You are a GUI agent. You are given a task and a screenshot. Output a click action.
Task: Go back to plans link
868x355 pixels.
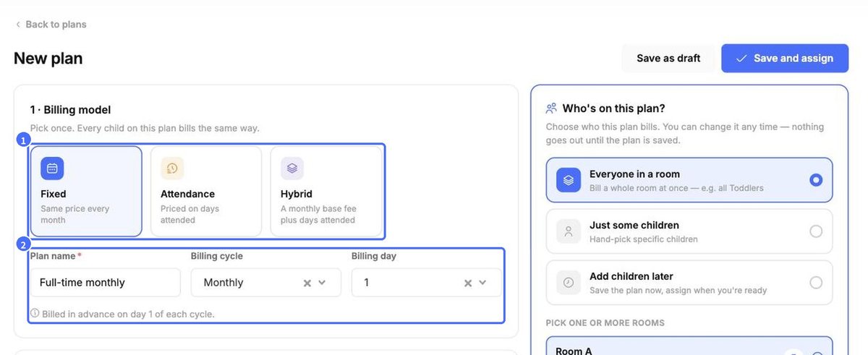click(x=51, y=25)
